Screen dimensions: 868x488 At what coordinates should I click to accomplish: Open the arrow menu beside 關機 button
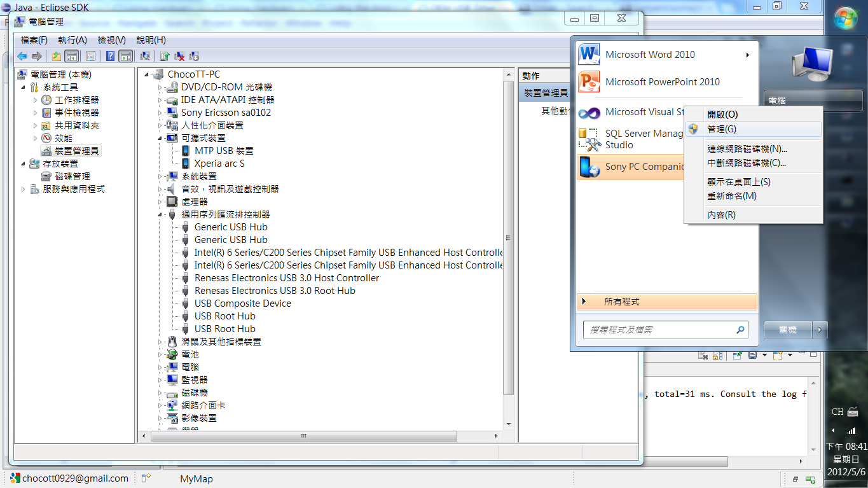(820, 330)
